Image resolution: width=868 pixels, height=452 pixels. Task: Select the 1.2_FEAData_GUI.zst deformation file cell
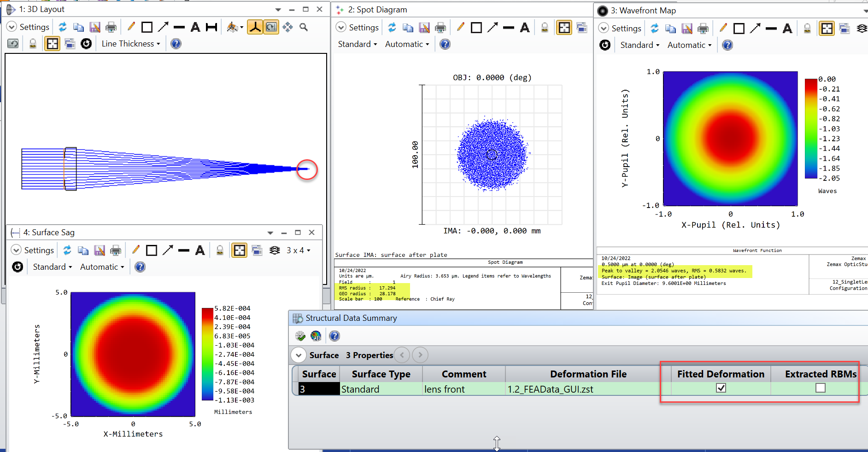point(588,389)
